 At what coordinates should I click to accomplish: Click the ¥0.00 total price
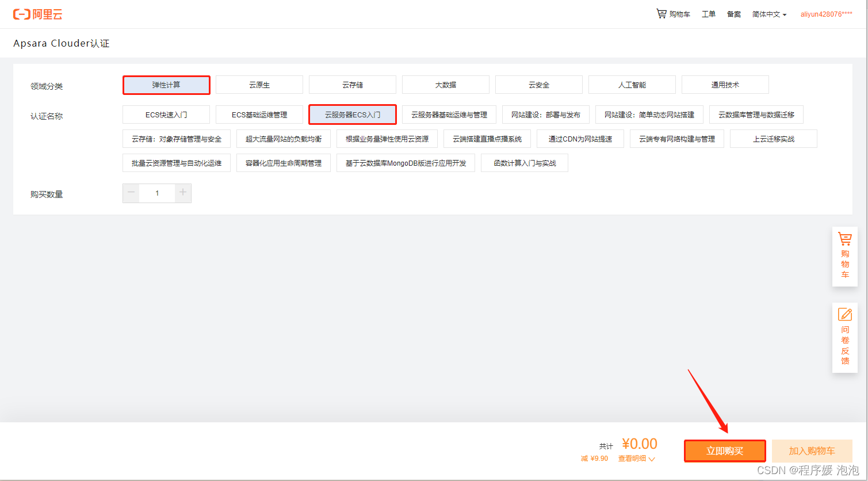click(x=640, y=444)
